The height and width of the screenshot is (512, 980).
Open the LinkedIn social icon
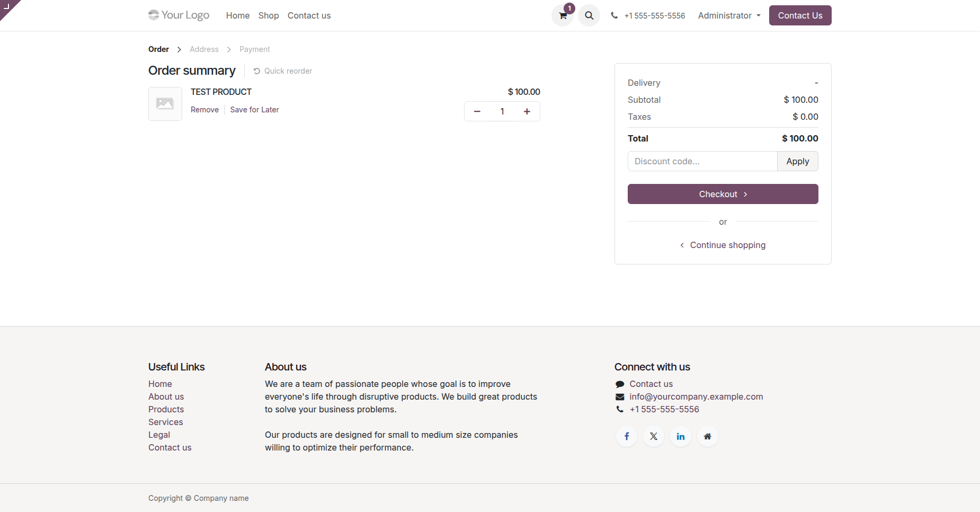681,436
